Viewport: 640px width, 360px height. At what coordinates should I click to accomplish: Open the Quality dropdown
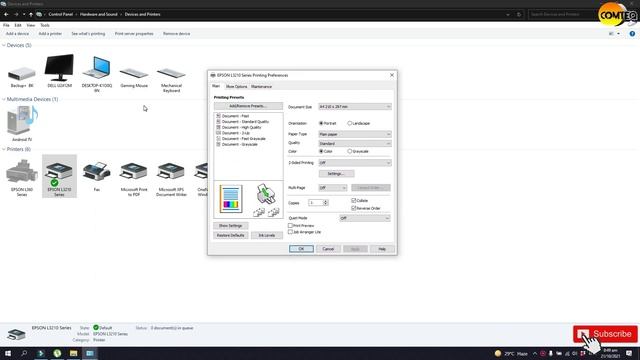click(x=355, y=144)
